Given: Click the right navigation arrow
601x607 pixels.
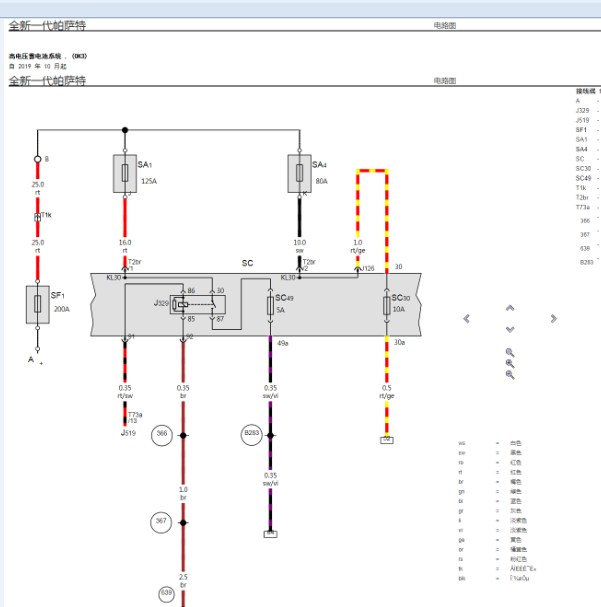Looking at the screenshot, I should pyautogui.click(x=554, y=319).
